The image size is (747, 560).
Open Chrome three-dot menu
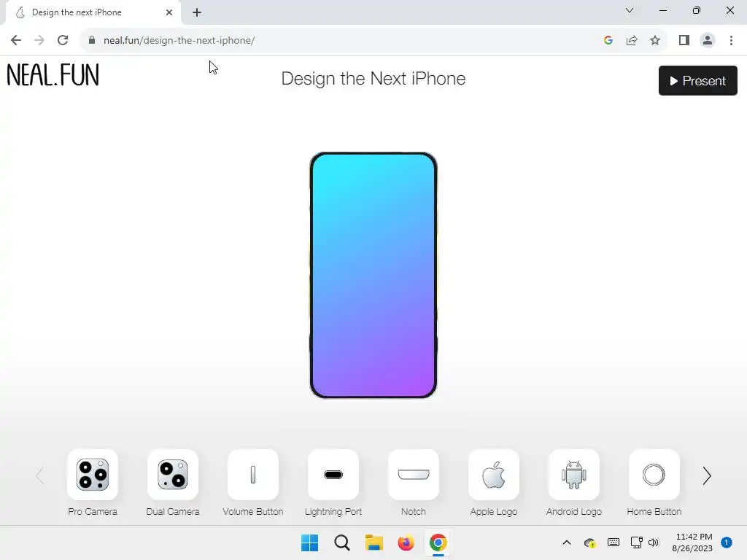[x=731, y=40]
